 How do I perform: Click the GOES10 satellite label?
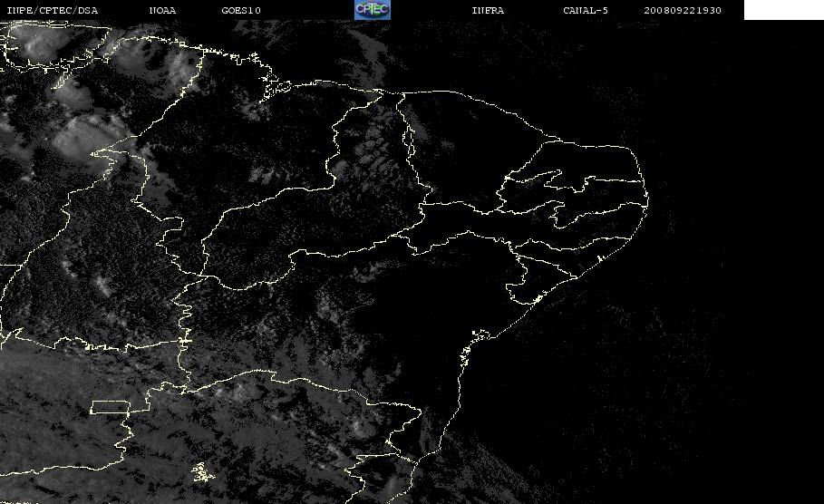pos(241,11)
